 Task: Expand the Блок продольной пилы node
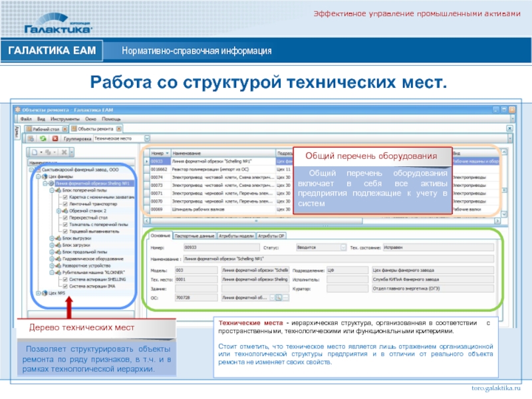(x=52, y=252)
